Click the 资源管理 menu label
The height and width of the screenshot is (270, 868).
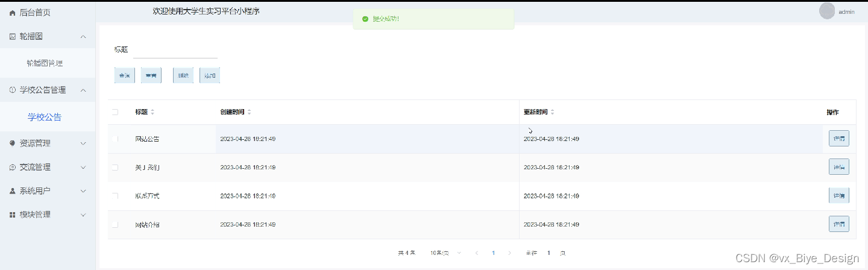[x=35, y=143]
